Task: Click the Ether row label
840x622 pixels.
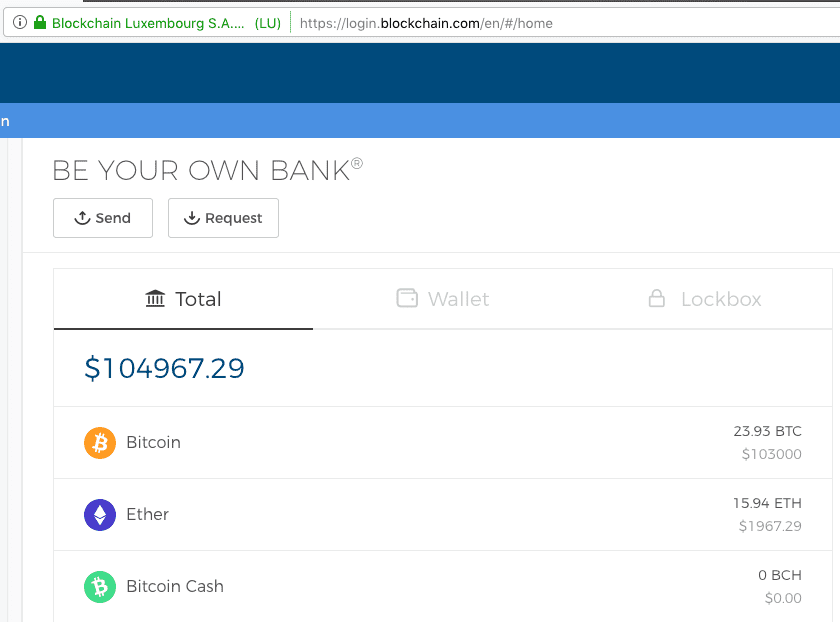Action: (x=147, y=514)
